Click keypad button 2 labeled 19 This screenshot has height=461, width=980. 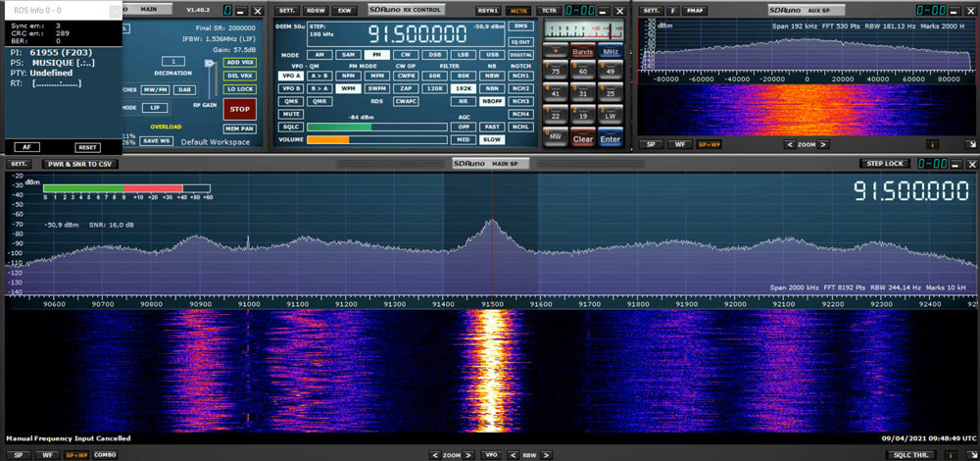click(x=582, y=114)
